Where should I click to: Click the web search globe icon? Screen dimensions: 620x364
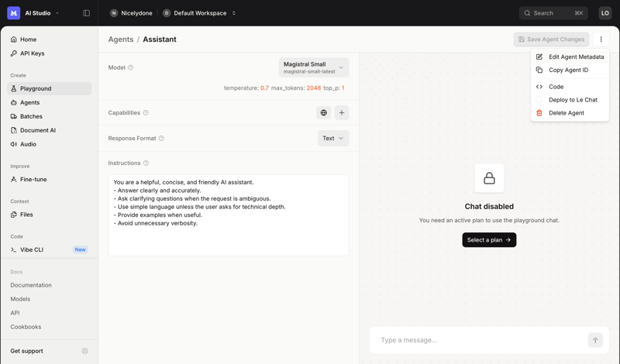point(324,113)
